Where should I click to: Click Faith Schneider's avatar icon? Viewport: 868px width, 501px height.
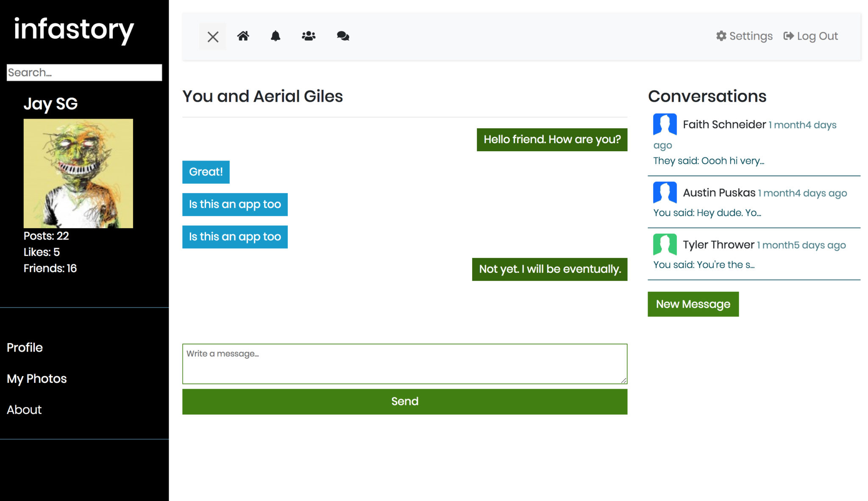(x=665, y=125)
